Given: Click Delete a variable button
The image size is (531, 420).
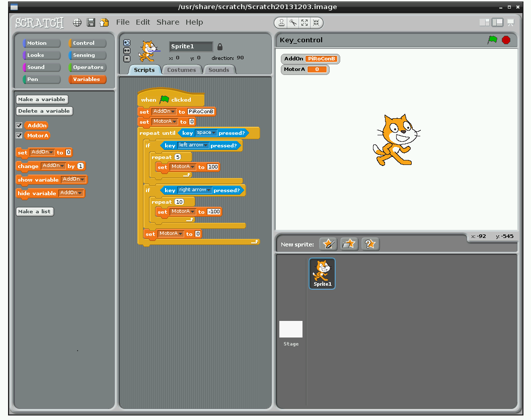Looking at the screenshot, I should pos(44,111).
